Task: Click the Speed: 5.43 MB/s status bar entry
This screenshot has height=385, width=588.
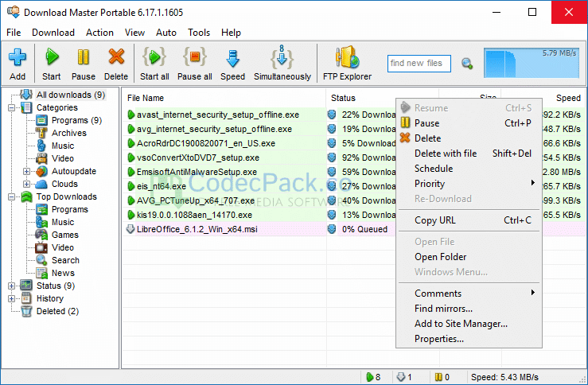Action: pos(504,377)
